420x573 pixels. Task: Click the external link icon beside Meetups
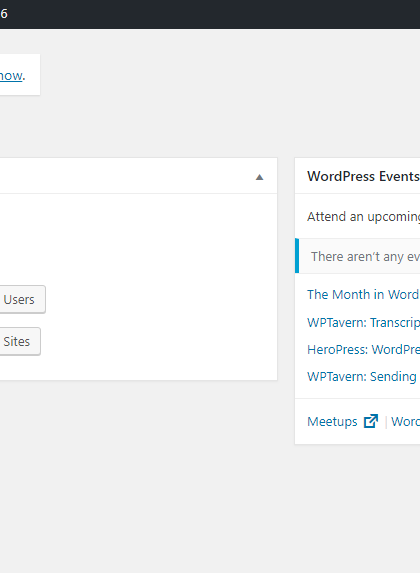click(371, 421)
